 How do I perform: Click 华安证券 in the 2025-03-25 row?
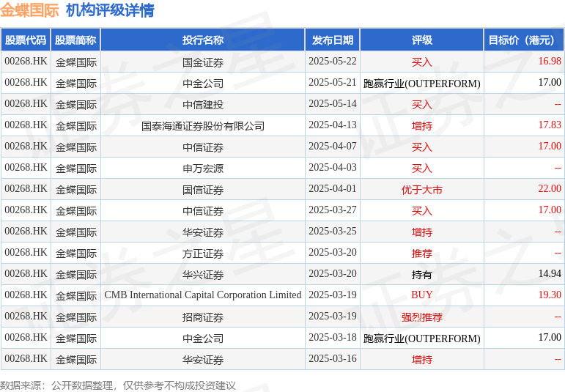(203, 232)
